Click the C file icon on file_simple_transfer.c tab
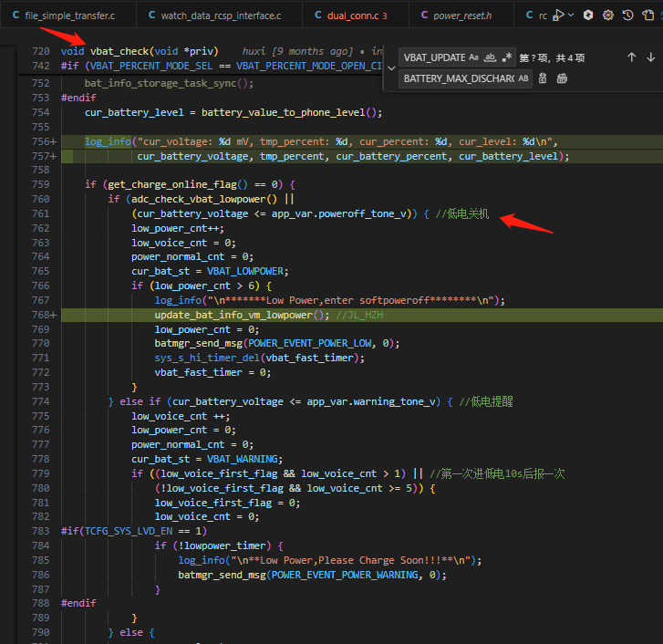663x644 pixels. 16,16
